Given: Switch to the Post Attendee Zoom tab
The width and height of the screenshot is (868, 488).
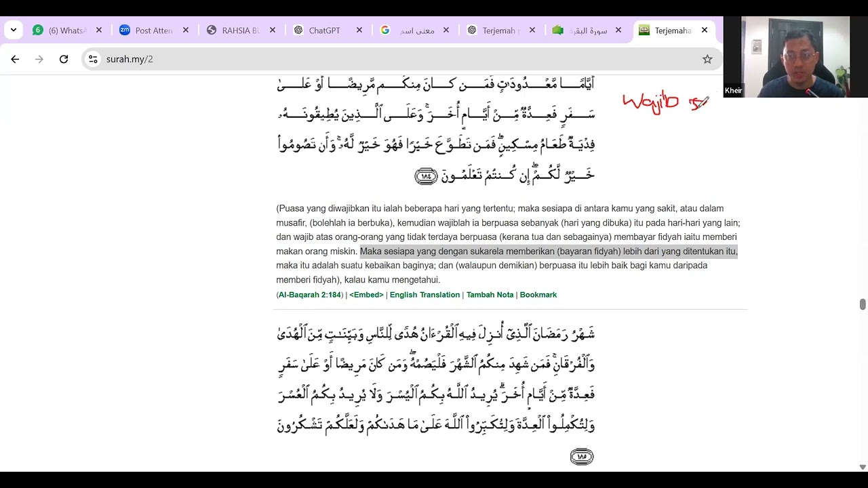Looking at the screenshot, I should coord(154,30).
